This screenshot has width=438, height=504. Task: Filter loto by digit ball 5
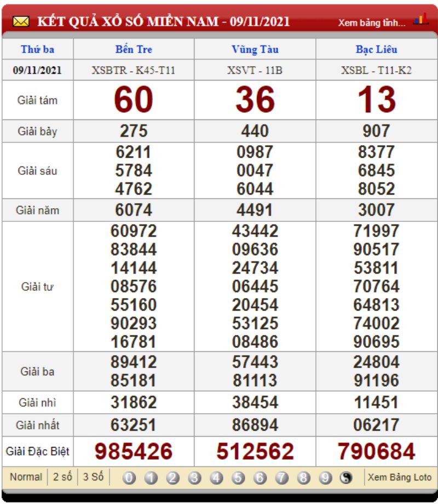pos(238,478)
